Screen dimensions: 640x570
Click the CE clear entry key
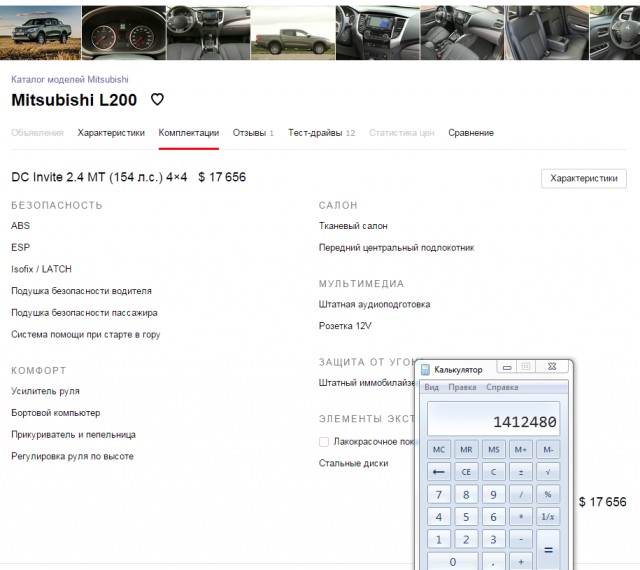point(466,472)
